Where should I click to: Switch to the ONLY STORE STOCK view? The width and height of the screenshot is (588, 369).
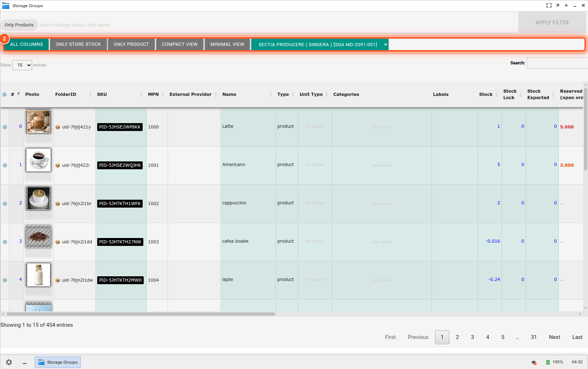click(78, 44)
